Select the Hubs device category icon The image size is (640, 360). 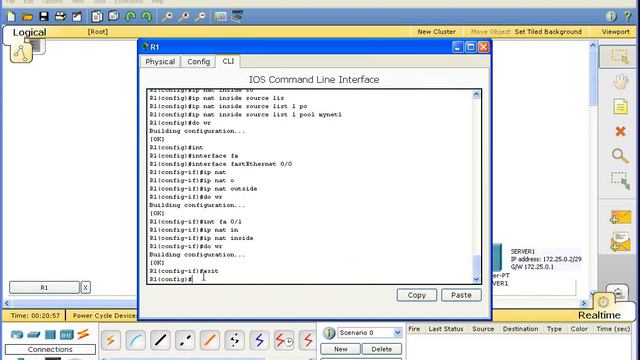coord(50,335)
